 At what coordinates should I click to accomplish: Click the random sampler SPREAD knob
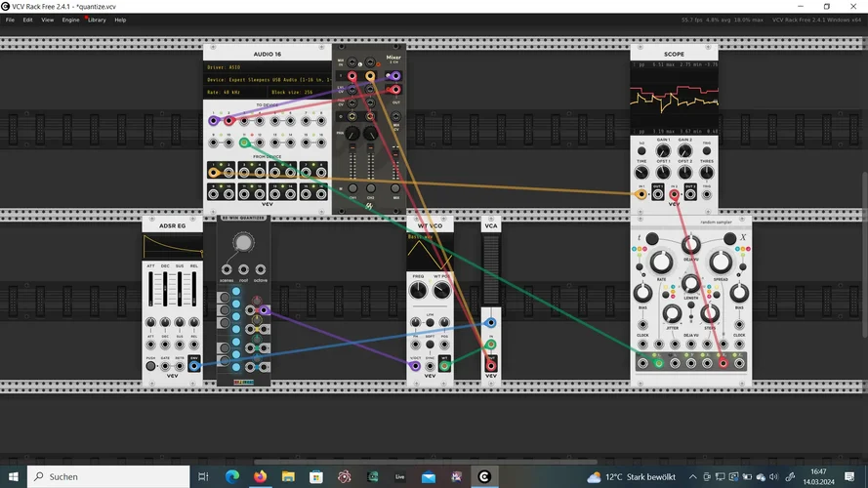pyautogui.click(x=721, y=263)
